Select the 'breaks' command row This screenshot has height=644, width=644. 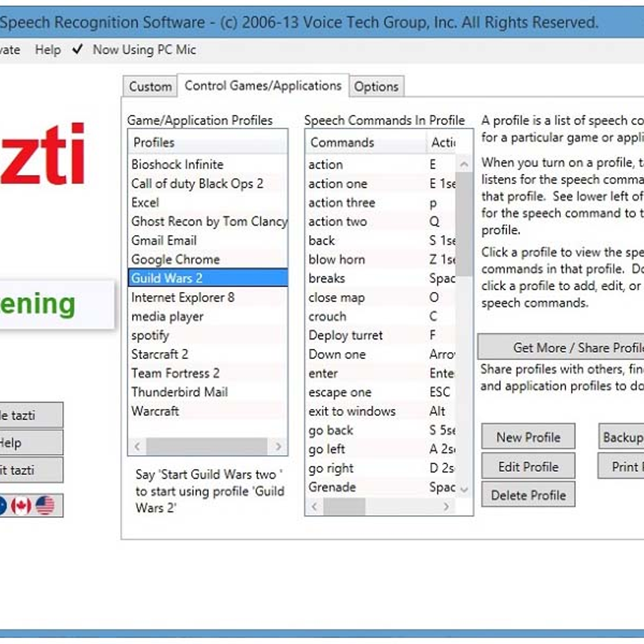point(380,278)
